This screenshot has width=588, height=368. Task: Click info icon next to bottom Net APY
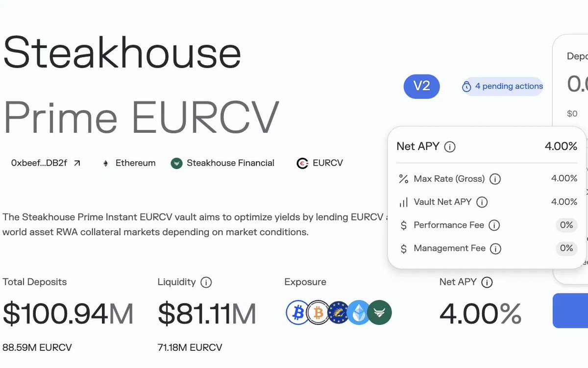(x=487, y=282)
